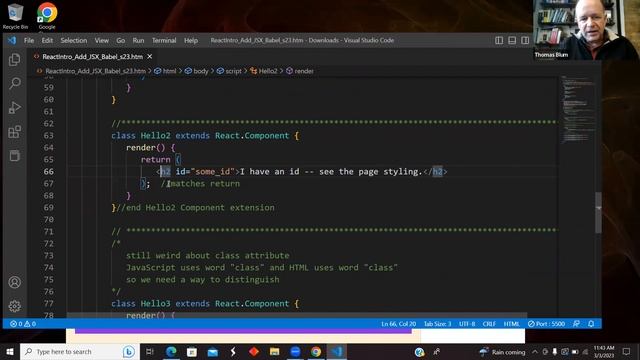Expand the Hello2 breadcrumb segment
Screen dimensions: 640x360
pyautogui.click(x=264, y=71)
